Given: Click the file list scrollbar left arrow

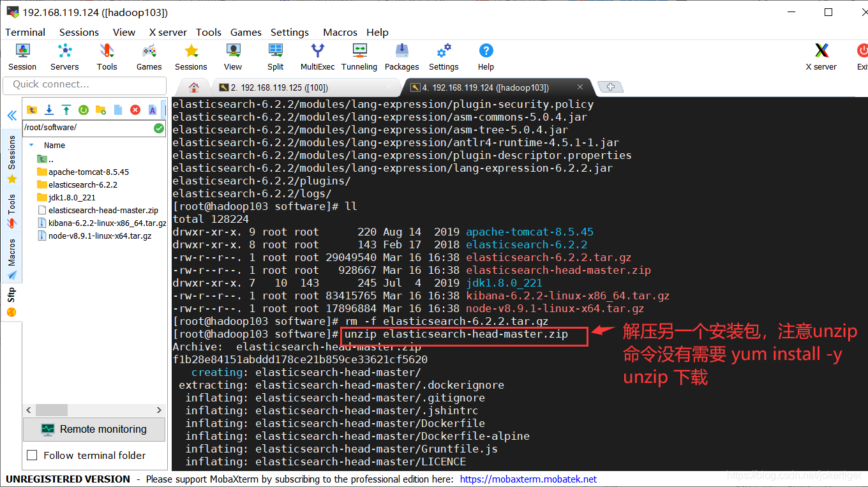Looking at the screenshot, I should click(29, 410).
